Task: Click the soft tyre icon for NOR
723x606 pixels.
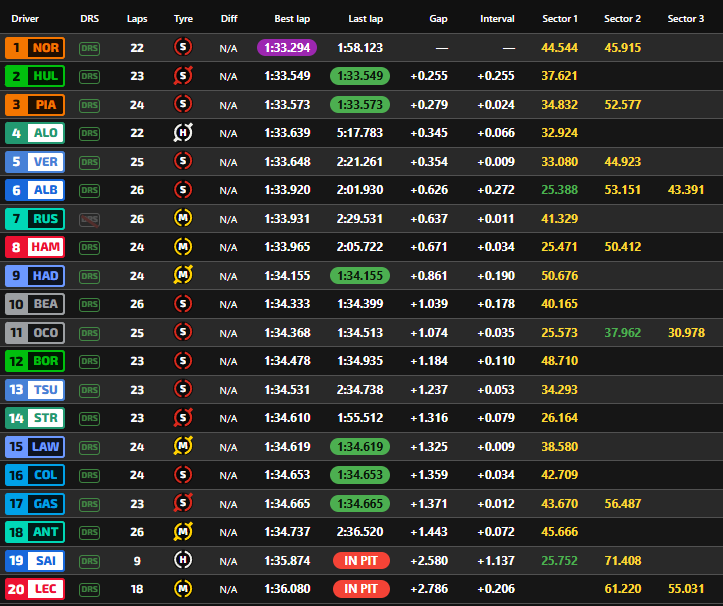Action: (x=183, y=47)
